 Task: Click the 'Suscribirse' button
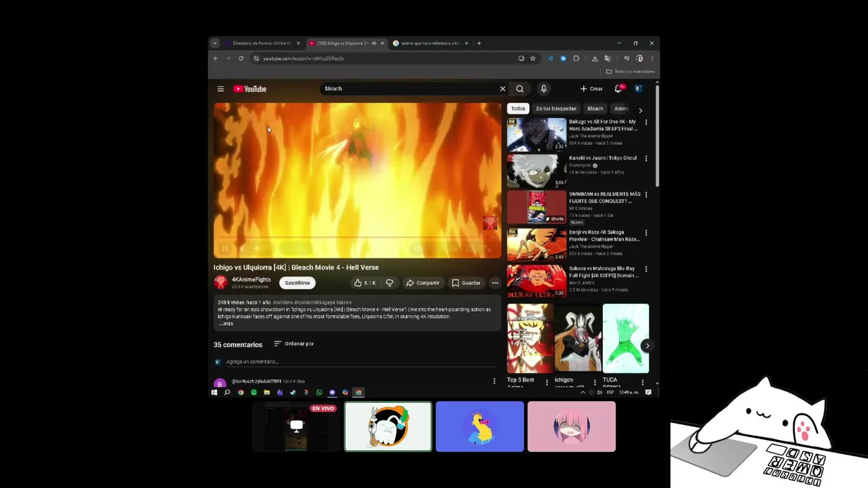coord(297,283)
